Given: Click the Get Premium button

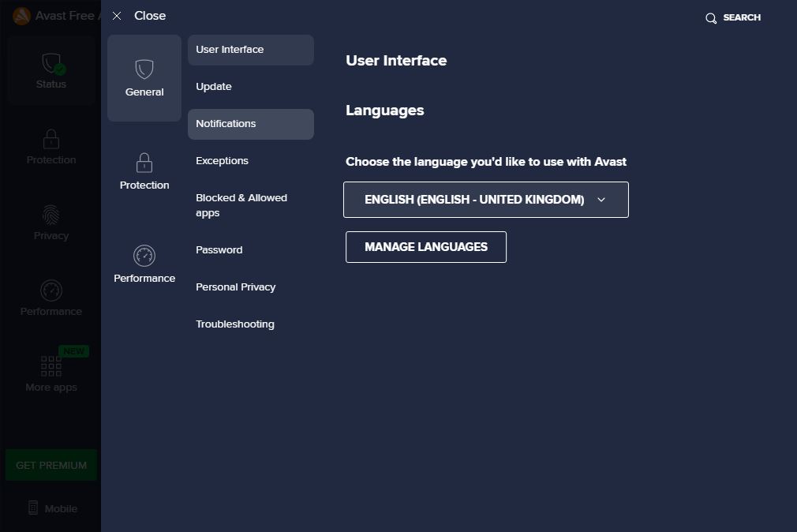Looking at the screenshot, I should pyautogui.click(x=51, y=465).
